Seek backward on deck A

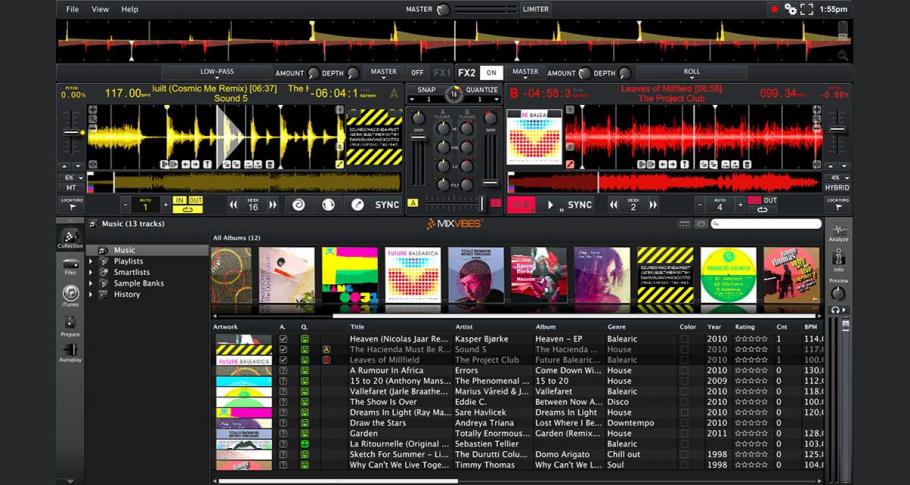coord(233,205)
